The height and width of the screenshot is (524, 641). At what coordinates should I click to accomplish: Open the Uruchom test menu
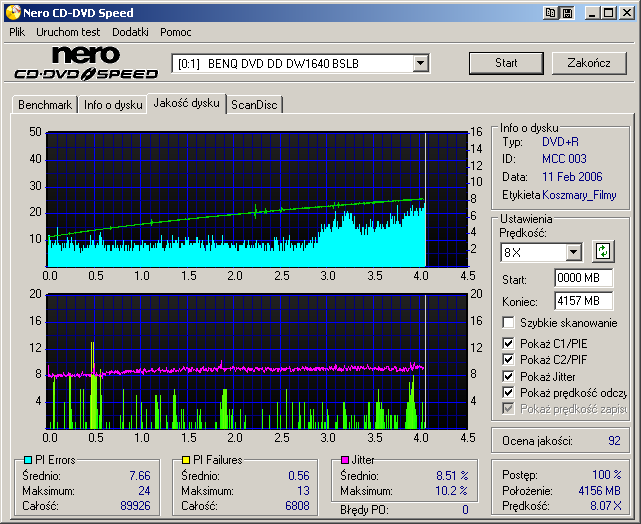(x=68, y=32)
